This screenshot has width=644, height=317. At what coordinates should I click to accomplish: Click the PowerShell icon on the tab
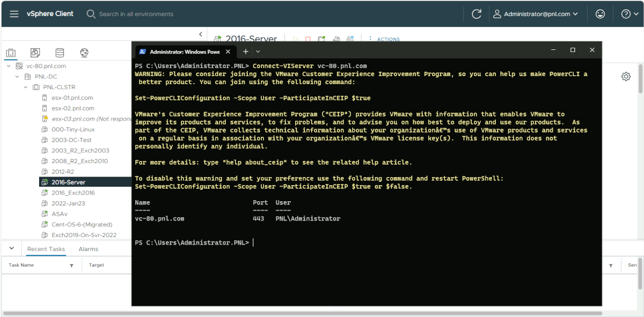point(143,51)
